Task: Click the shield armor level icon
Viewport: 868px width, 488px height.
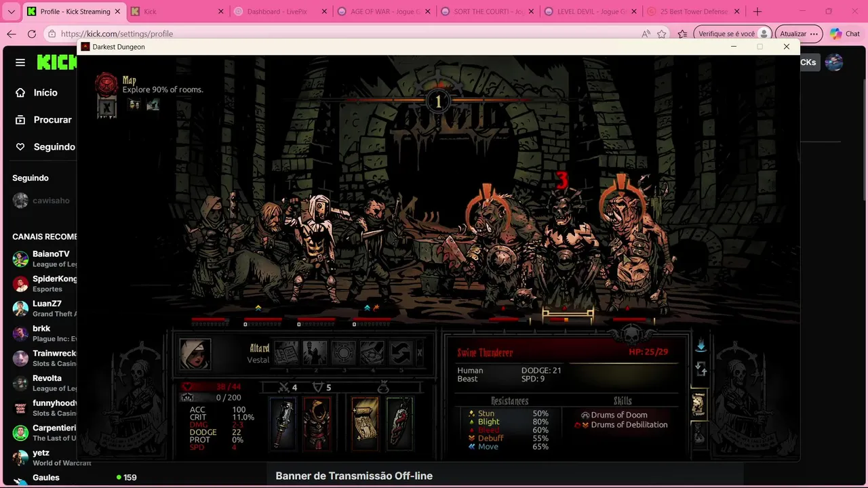Action: 317,387
